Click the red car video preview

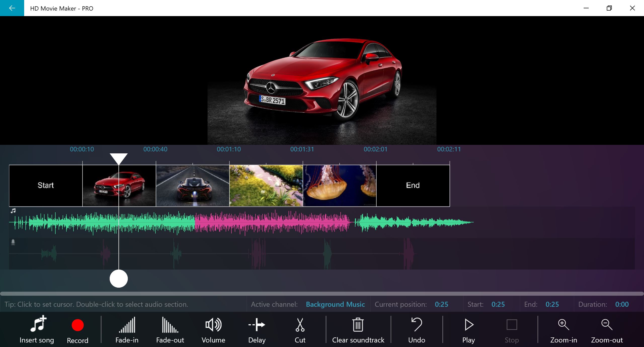pos(322,80)
